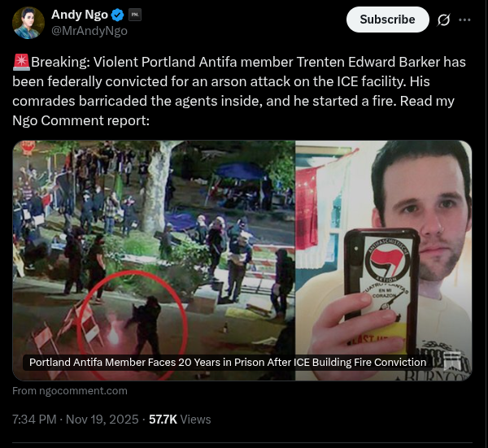This screenshot has width=488, height=448.
Task: Open Grok actions slashed-circle icon
Action: [x=443, y=20]
